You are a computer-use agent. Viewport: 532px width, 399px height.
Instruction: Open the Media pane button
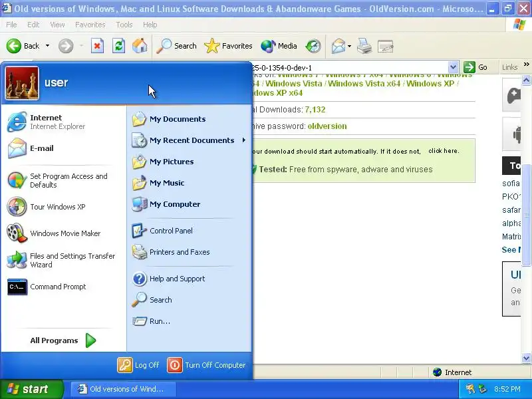coord(279,46)
